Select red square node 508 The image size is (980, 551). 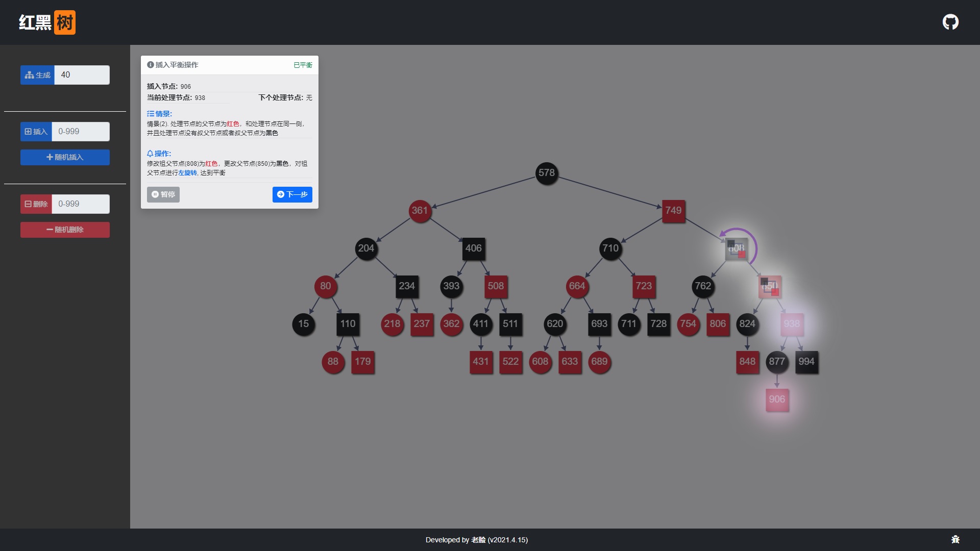point(496,286)
